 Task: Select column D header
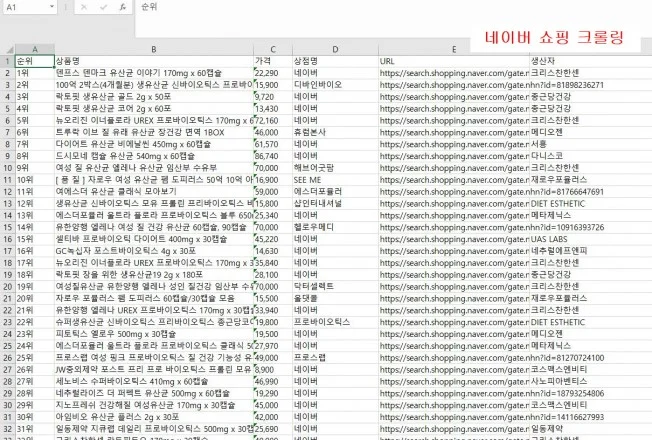[335, 49]
